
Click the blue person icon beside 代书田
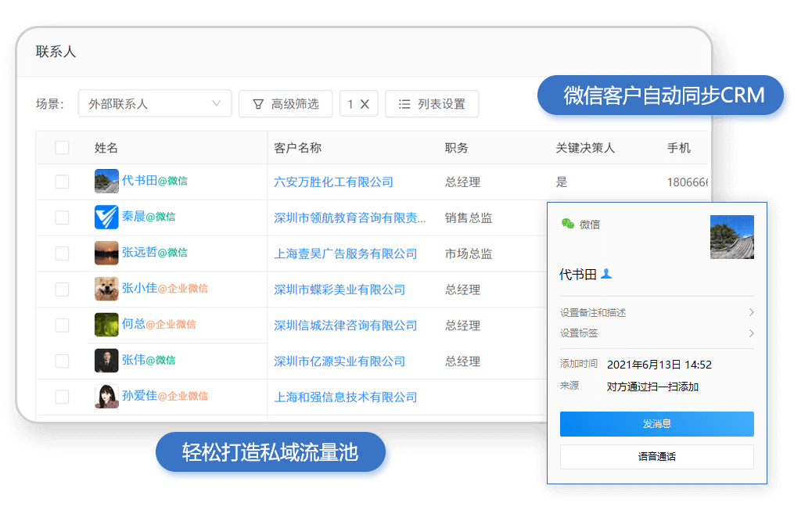(606, 273)
